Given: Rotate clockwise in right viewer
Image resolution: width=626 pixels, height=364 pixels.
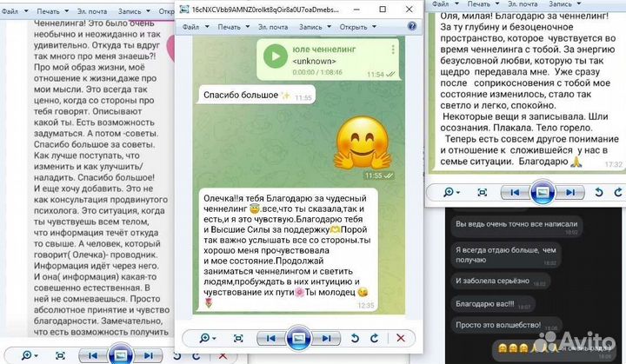Looking at the screenshot, I should pos(618,192).
